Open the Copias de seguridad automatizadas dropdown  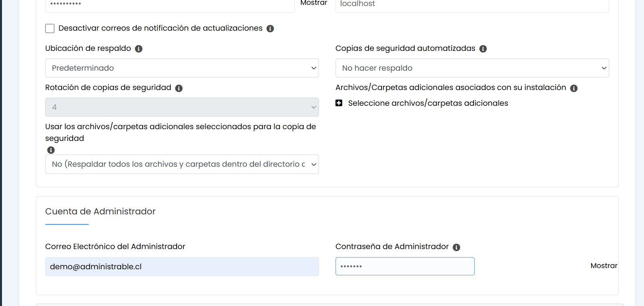point(472,68)
